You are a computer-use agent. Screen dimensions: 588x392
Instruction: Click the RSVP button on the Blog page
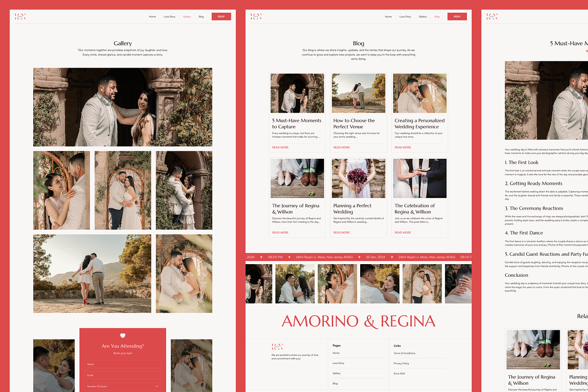[457, 17]
